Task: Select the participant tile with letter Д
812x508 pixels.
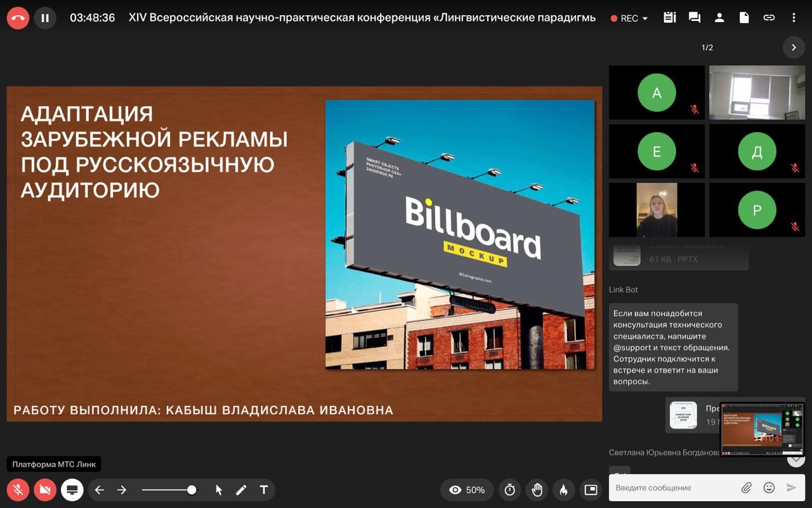Action: click(757, 151)
